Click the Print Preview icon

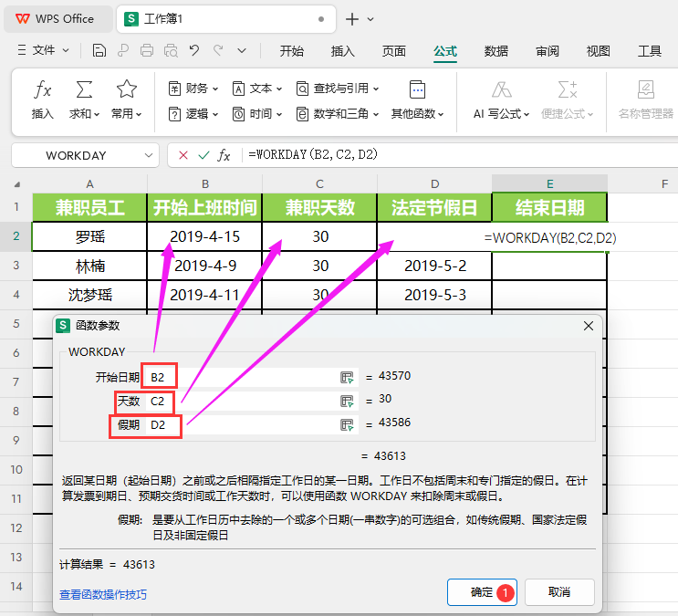(171, 50)
